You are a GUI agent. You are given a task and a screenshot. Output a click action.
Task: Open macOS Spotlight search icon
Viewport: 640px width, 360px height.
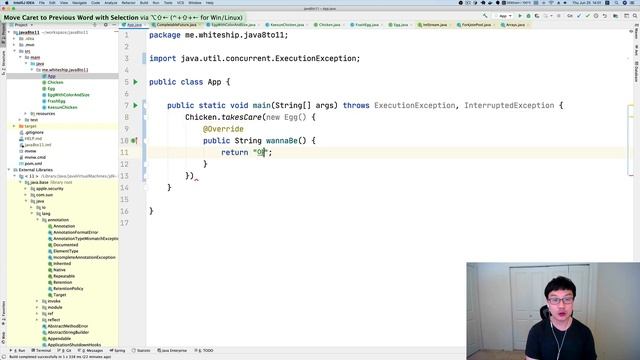(616, 3)
